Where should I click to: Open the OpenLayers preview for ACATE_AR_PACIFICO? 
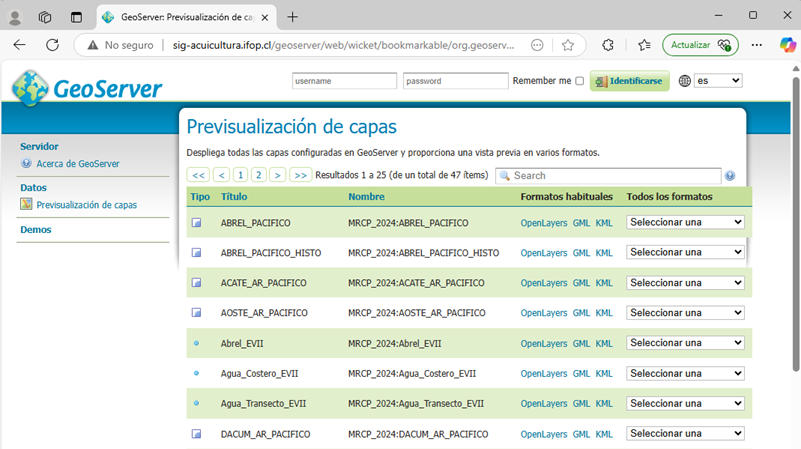pyautogui.click(x=543, y=283)
